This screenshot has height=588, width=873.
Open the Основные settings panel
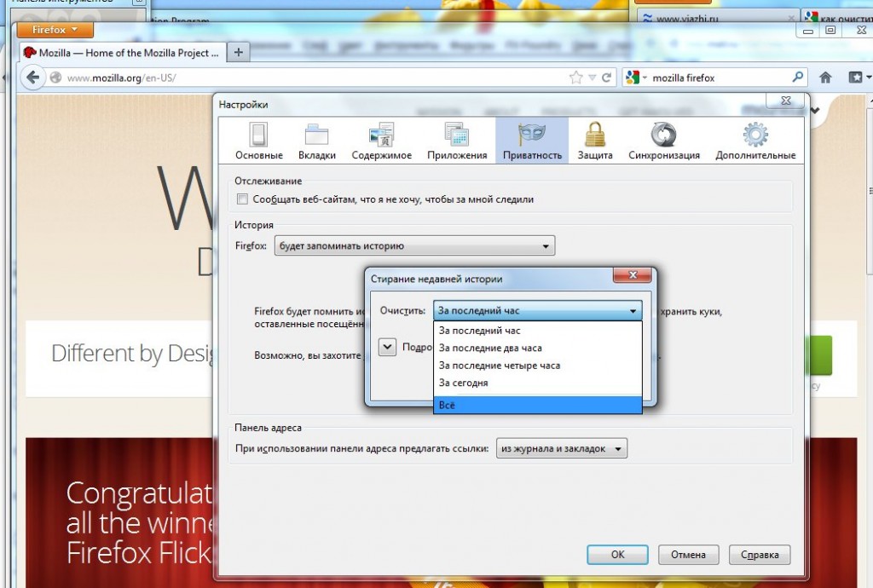(259, 141)
